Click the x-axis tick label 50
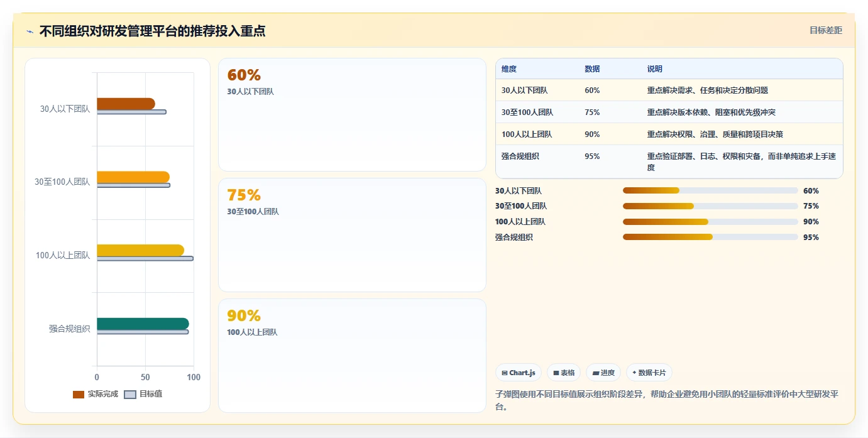 [x=145, y=377]
